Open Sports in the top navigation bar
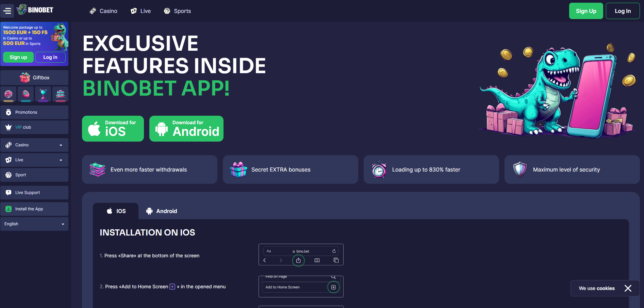644x308 pixels. click(177, 11)
